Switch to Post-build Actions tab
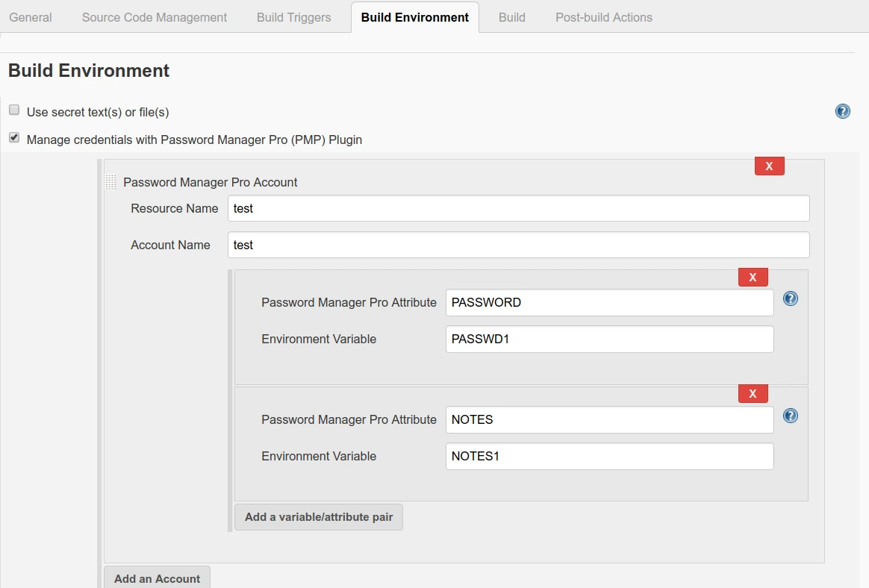The image size is (869, 588). click(x=603, y=16)
